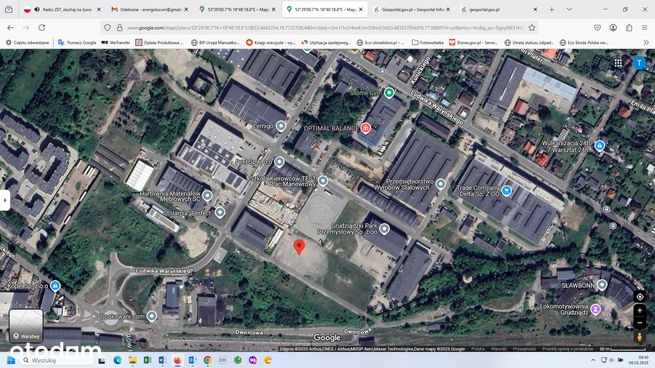Image resolution: width=655 pixels, height=368 pixels.
Task: Open the Grudziądzki Park Przemysłowy map marker
Action: click(384, 228)
